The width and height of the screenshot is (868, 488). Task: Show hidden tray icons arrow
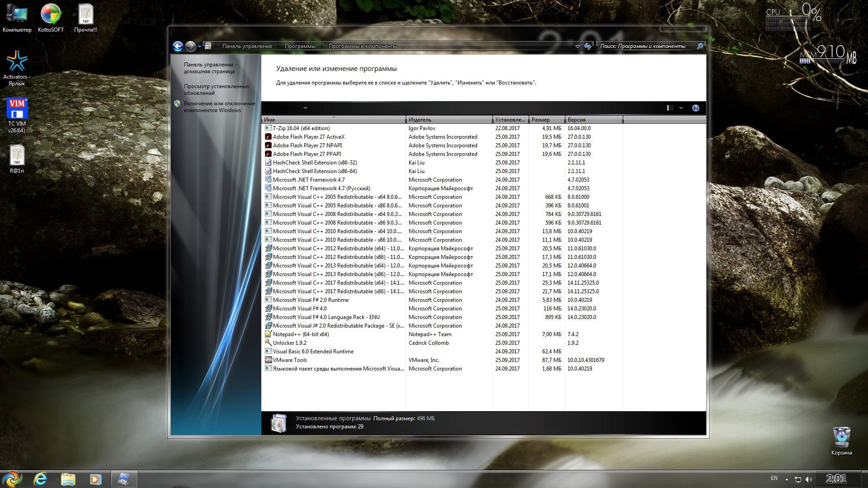[x=787, y=479]
